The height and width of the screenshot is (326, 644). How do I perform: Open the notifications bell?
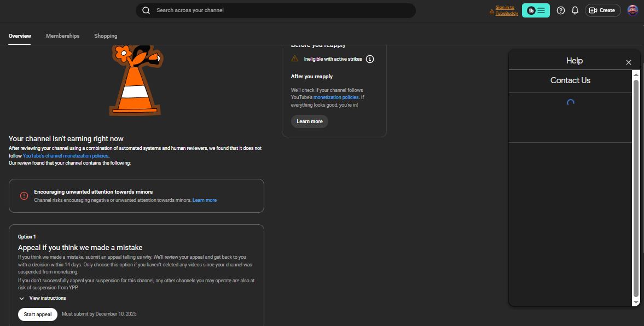[x=575, y=10]
